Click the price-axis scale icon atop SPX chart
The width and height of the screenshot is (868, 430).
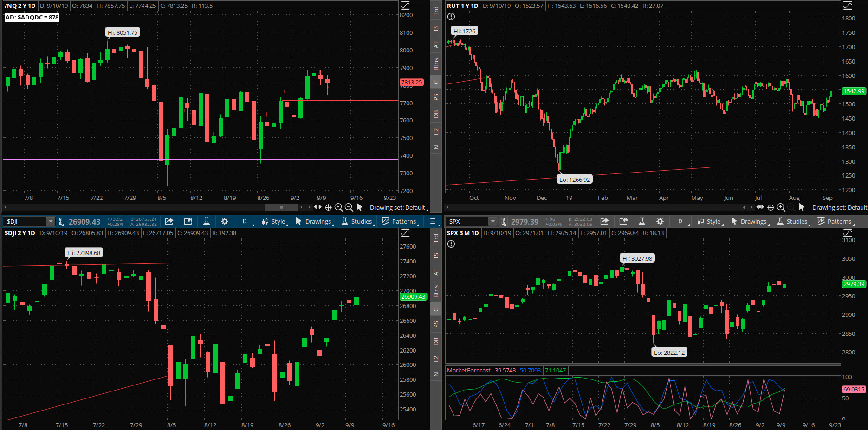[848, 233]
